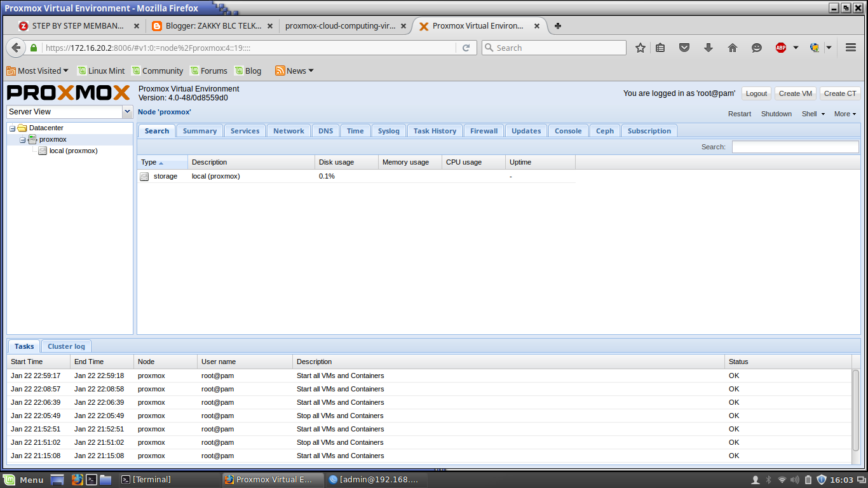Select task row starting Jan 22 22:59:17
Viewport: 868px width, 488px height.
[429, 376]
